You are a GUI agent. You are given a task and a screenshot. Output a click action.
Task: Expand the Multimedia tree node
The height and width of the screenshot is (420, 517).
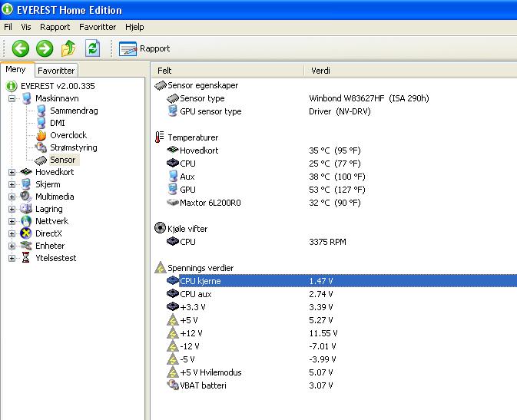(12, 197)
